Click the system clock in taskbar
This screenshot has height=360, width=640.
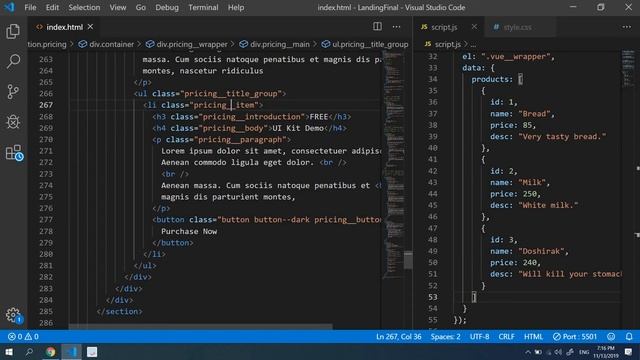click(x=606, y=352)
